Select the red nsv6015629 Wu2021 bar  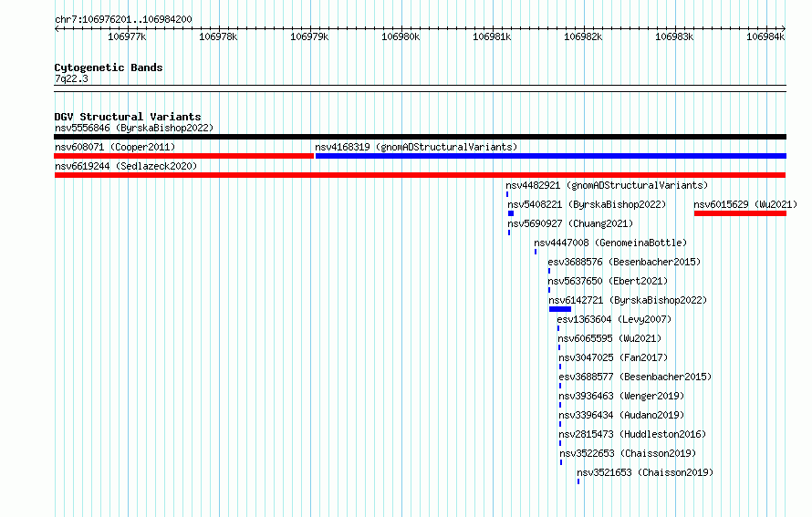(740, 213)
